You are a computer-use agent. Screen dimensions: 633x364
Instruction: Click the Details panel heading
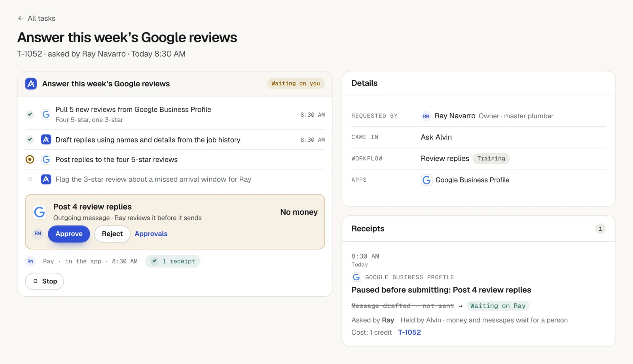(364, 83)
